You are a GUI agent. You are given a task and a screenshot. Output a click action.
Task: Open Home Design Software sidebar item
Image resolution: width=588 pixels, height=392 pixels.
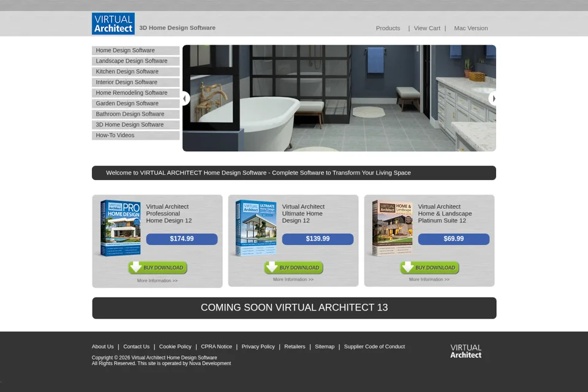click(x=136, y=50)
